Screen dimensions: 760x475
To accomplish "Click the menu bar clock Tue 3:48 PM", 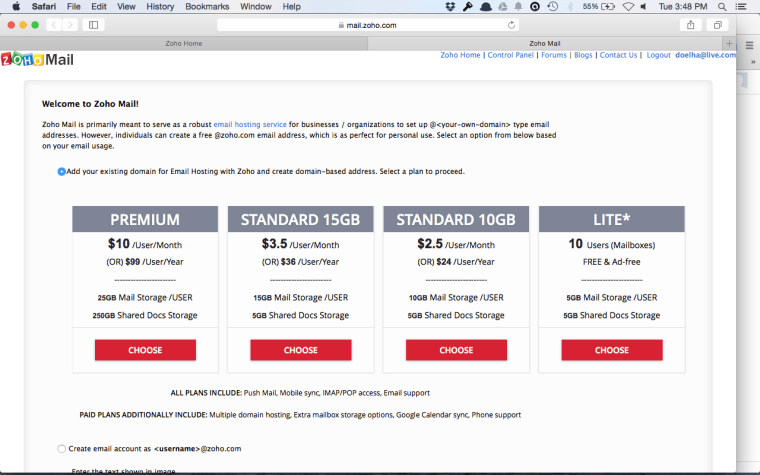I will (682, 6).
